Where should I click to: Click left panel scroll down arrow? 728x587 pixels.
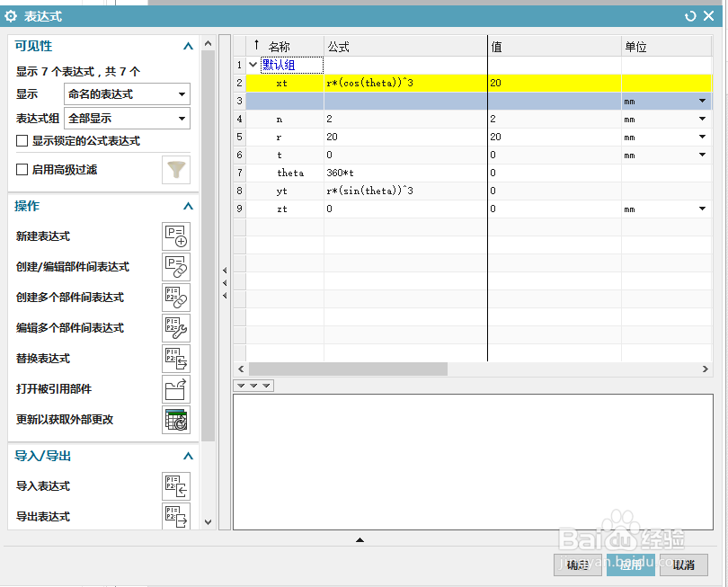pos(208,522)
